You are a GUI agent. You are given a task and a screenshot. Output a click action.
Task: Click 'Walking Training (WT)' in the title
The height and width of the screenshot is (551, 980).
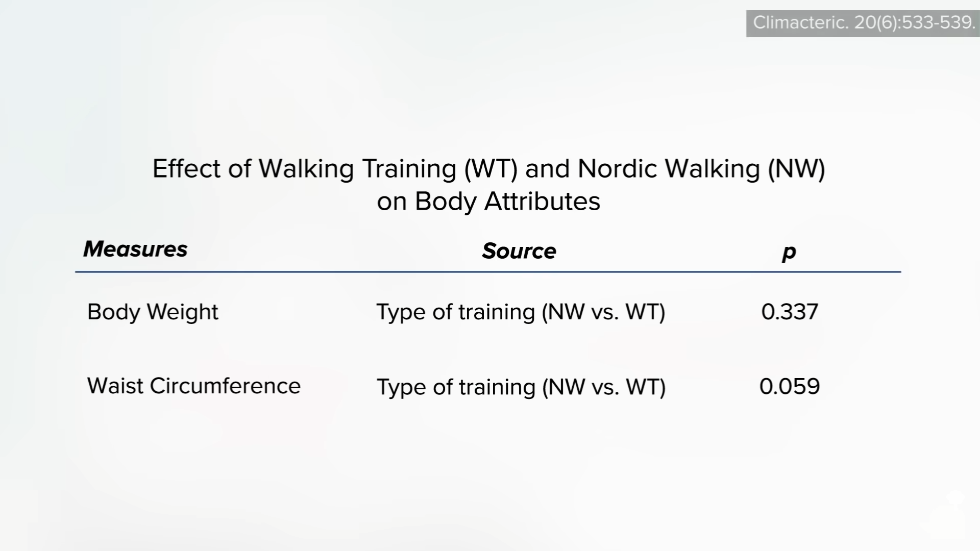[388, 168]
